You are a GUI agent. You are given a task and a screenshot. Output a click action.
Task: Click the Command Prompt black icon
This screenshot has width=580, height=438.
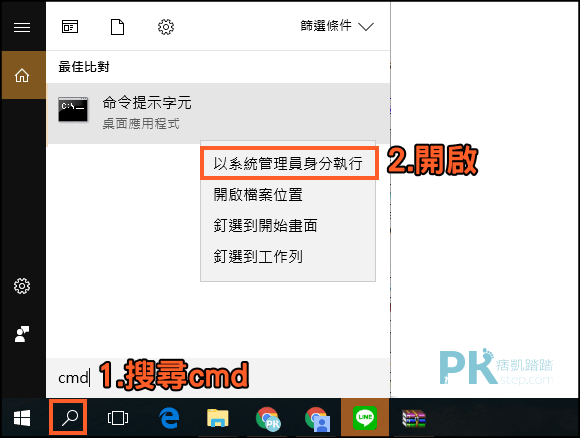(x=73, y=110)
